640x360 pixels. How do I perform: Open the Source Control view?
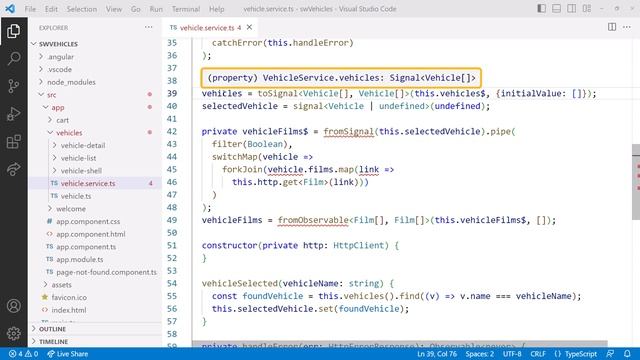click(x=13, y=86)
